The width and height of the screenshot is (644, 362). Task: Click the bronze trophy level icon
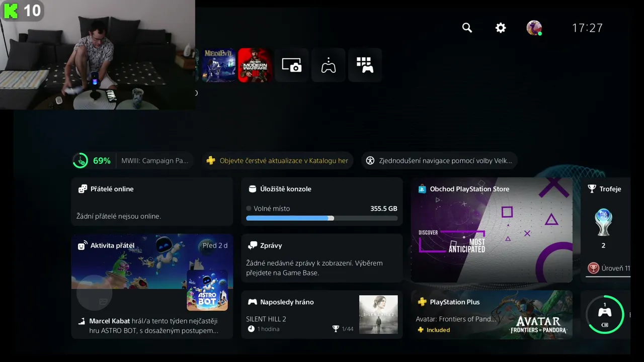pyautogui.click(x=594, y=268)
